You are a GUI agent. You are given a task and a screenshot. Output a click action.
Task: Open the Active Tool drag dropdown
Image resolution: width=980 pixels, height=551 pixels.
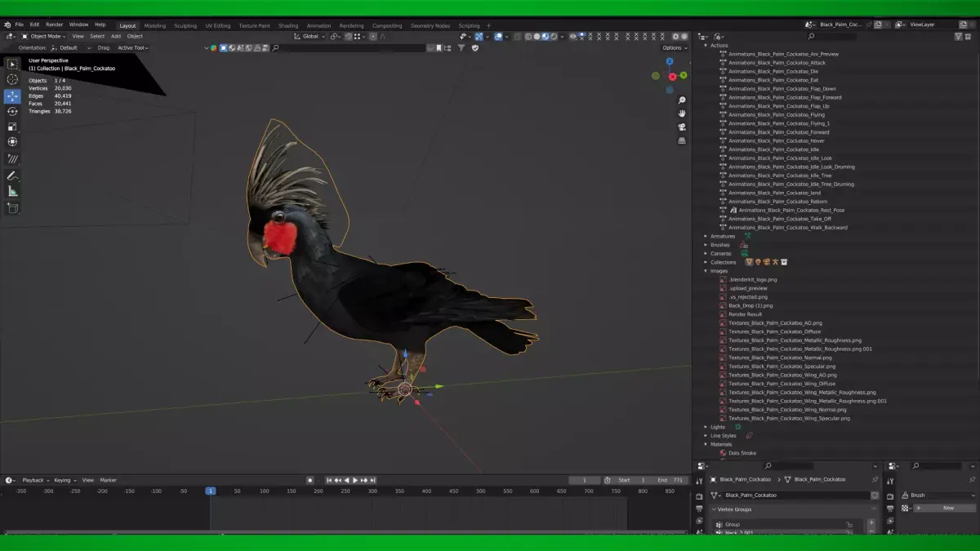click(x=133, y=47)
